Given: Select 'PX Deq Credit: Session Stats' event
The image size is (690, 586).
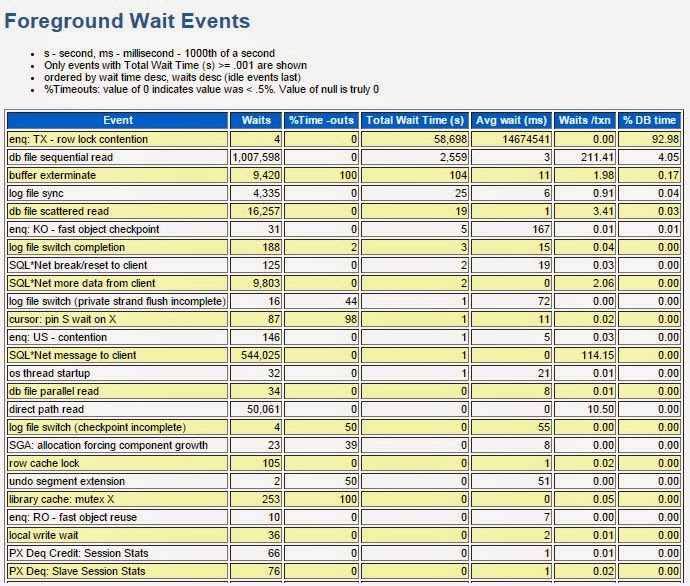Looking at the screenshot, I should [118, 554].
